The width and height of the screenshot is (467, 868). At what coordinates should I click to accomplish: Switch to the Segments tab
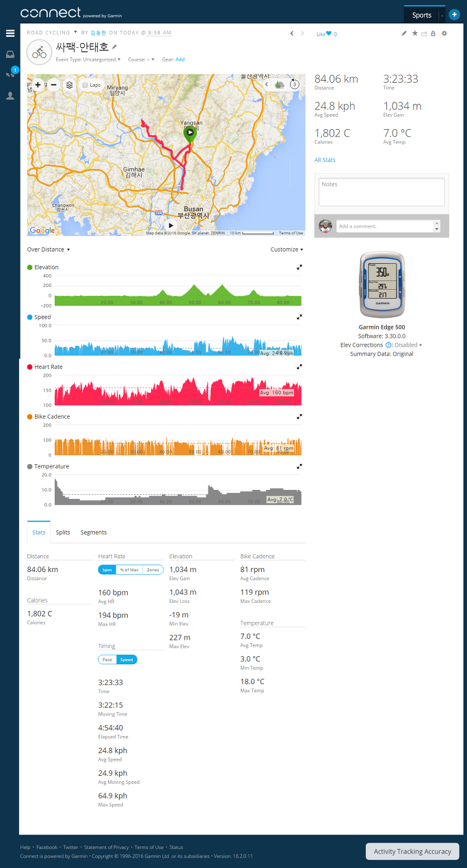point(94,532)
